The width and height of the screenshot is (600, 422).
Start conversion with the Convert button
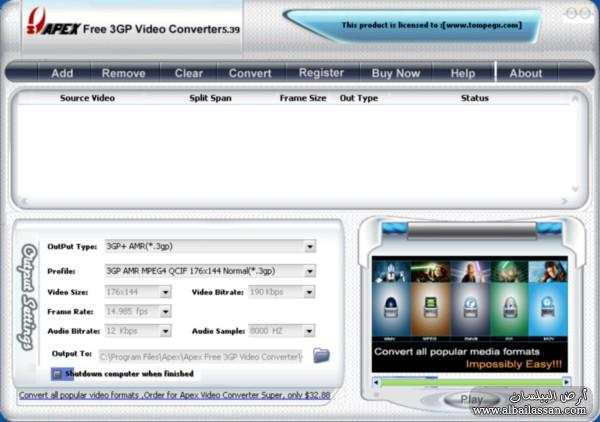click(x=250, y=73)
